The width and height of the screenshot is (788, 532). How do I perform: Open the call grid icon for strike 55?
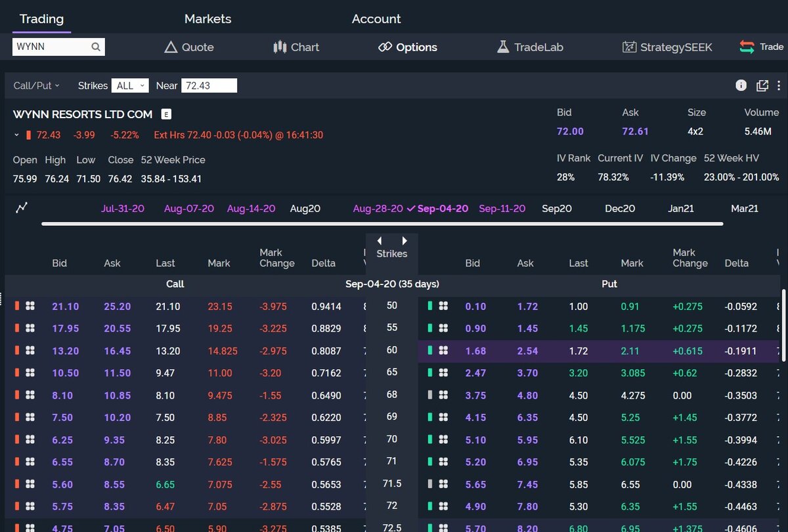pyautogui.click(x=30, y=328)
